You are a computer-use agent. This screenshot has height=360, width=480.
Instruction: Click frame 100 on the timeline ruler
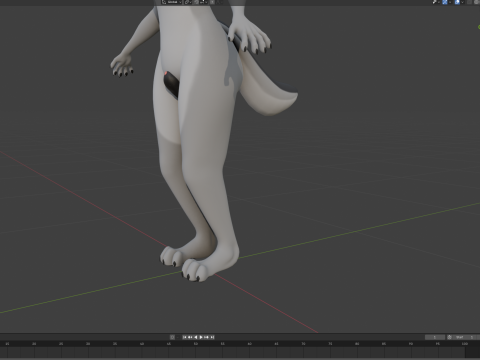465,344
